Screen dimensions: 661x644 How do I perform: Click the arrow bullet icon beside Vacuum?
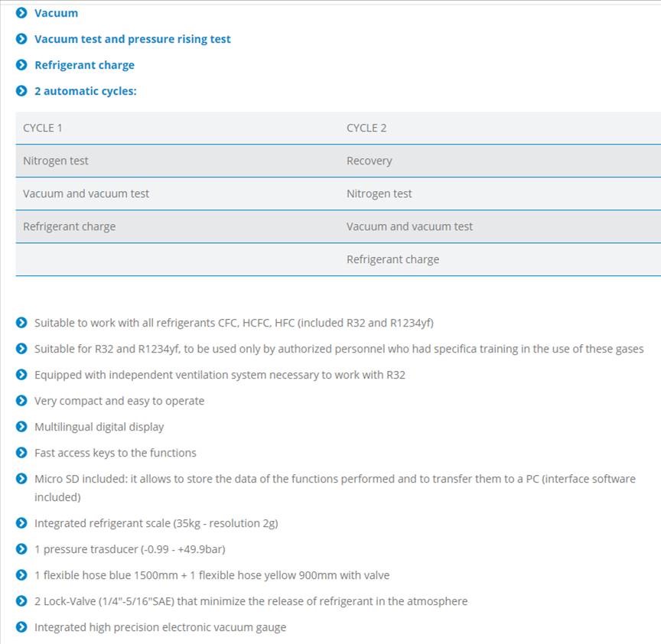pos(21,13)
